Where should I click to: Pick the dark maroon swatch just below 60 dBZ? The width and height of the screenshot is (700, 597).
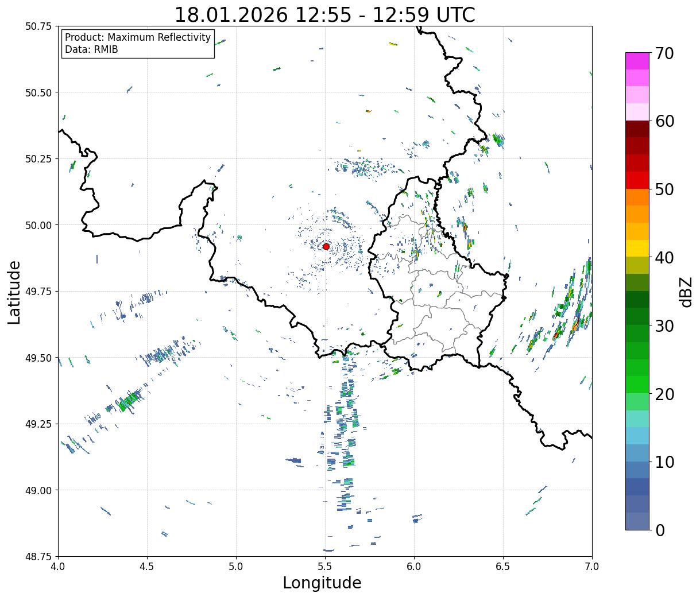[x=637, y=129]
